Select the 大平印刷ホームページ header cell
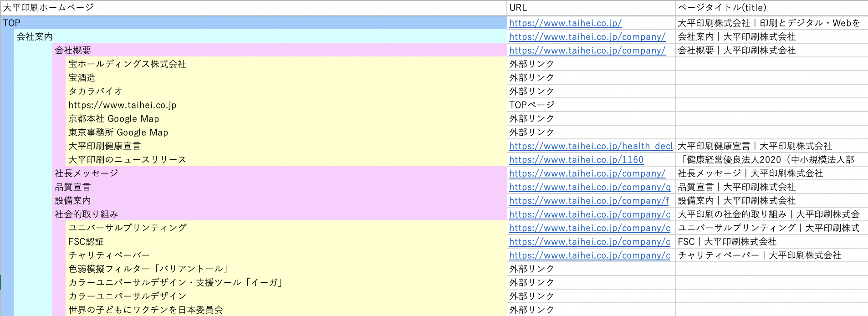This screenshot has height=316, width=868. (x=254, y=8)
